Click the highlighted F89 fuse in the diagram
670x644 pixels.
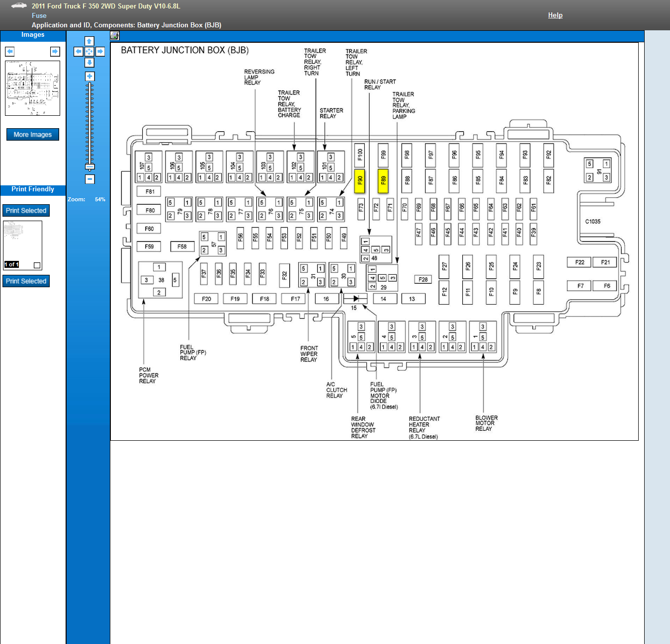(x=383, y=180)
